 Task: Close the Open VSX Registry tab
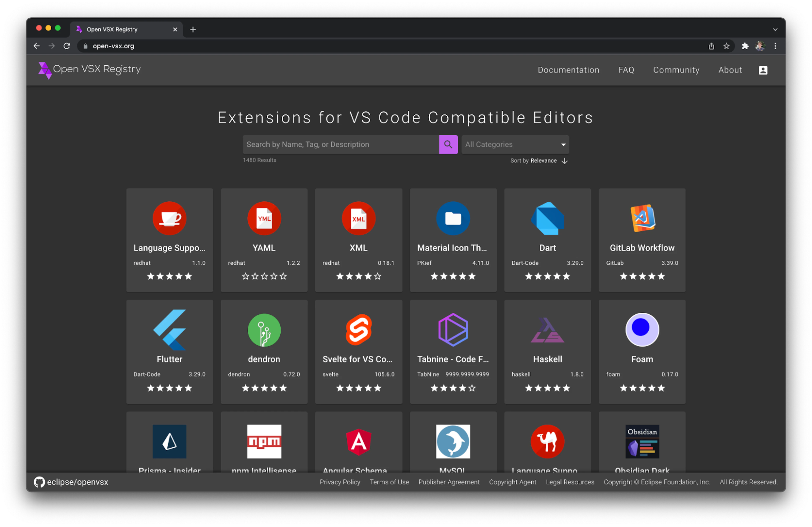(x=175, y=29)
